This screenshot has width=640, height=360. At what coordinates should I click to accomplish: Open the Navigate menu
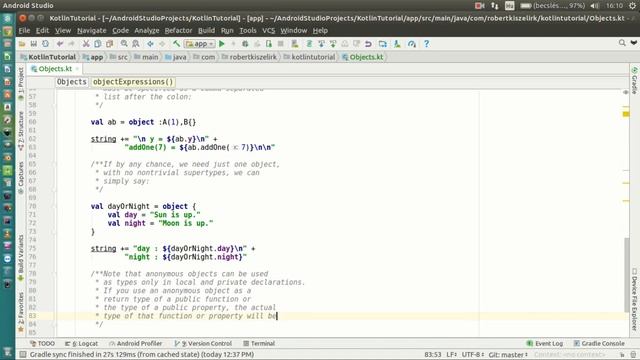[x=91, y=31]
